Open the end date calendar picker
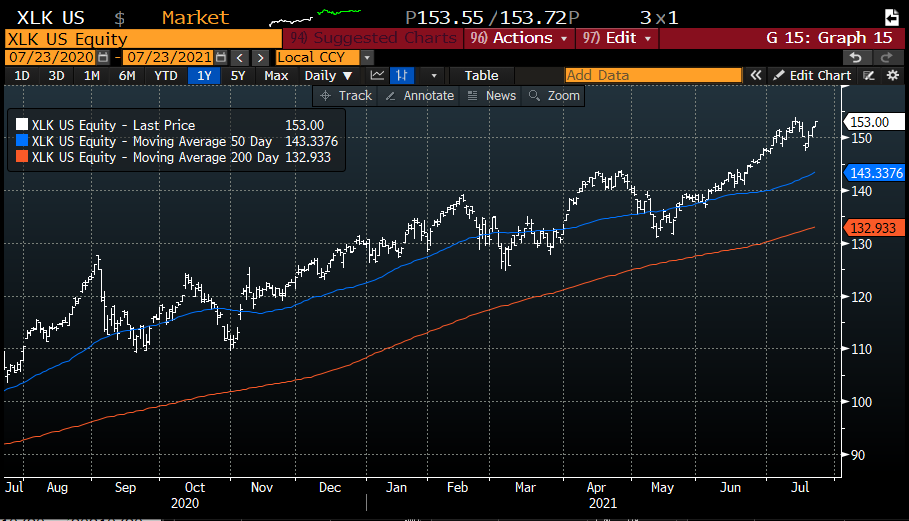The image size is (909, 521). 221,57
